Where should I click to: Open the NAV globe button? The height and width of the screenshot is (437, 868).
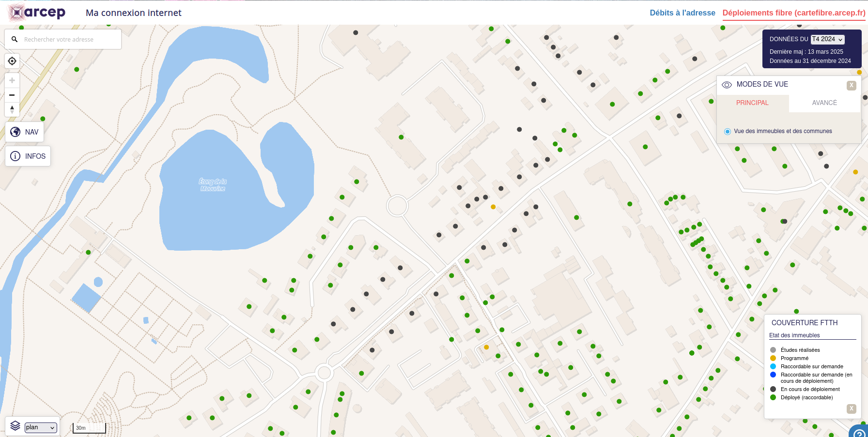click(x=25, y=132)
